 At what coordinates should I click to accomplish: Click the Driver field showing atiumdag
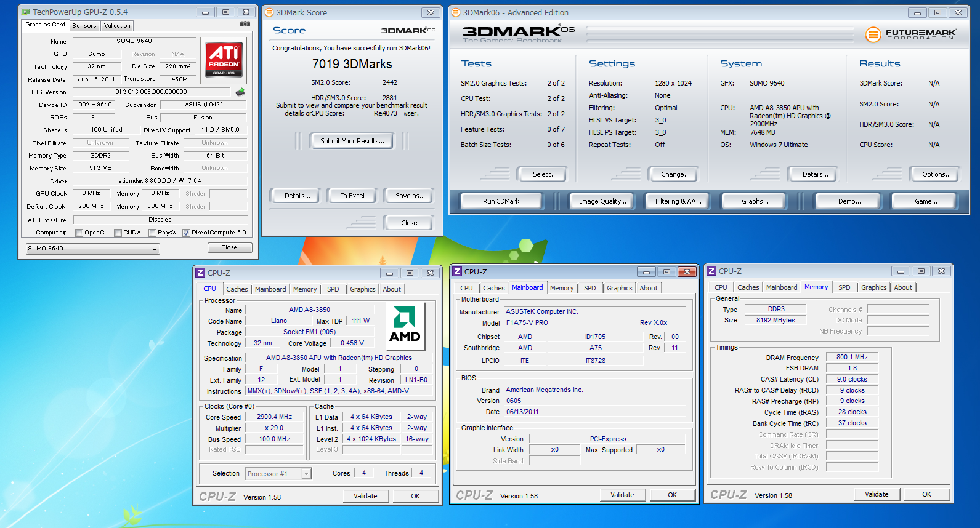tap(160, 181)
